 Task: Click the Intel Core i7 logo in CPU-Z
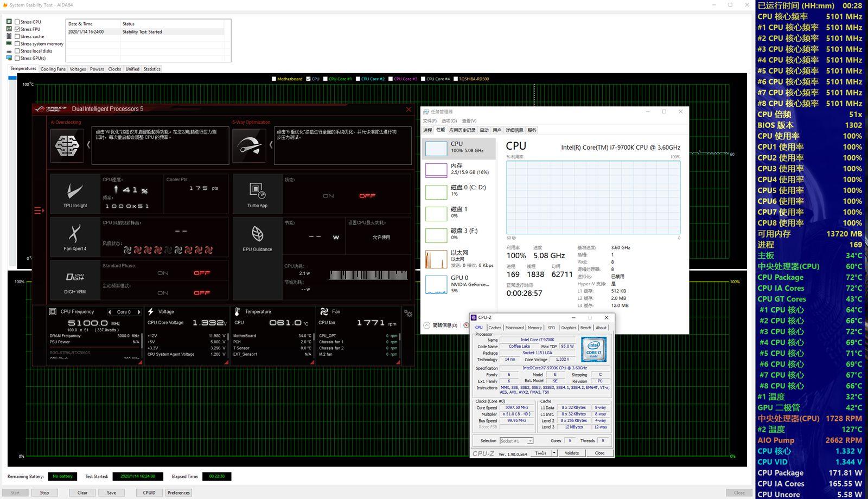click(x=593, y=349)
